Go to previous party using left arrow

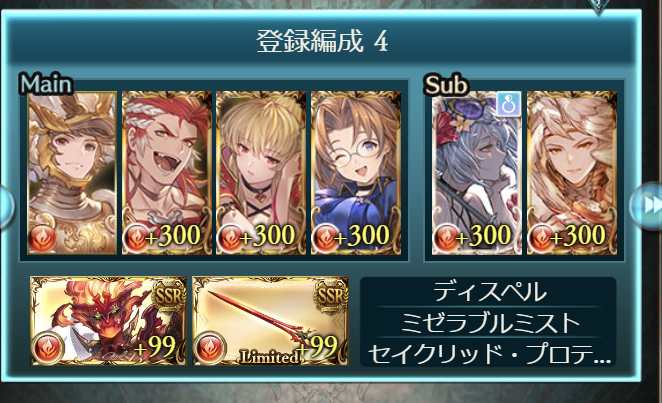point(6,207)
